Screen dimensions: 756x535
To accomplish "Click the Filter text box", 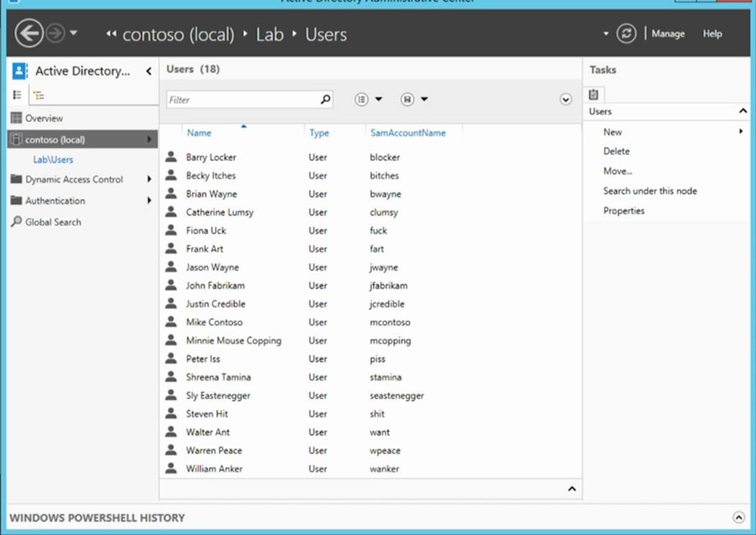I will click(243, 100).
